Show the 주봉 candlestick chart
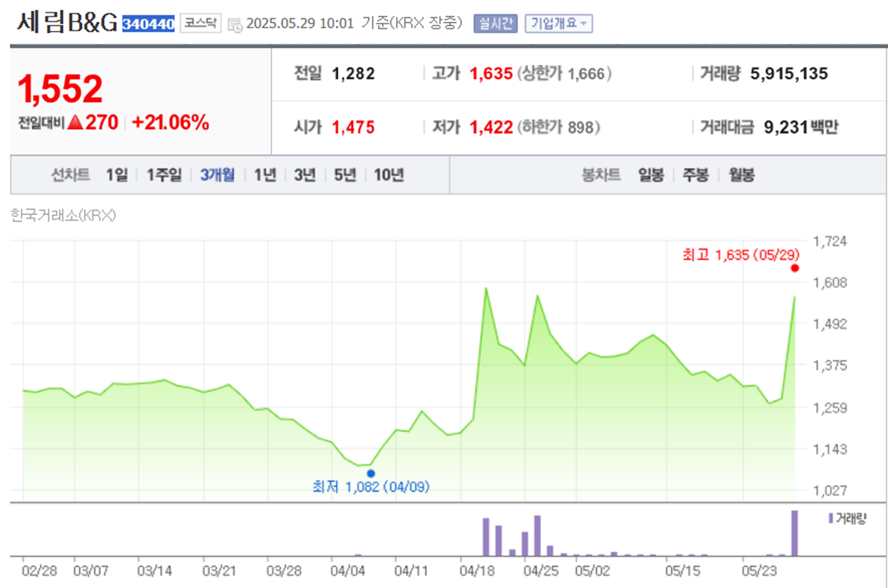The width and height of the screenshot is (888, 588). point(695,175)
